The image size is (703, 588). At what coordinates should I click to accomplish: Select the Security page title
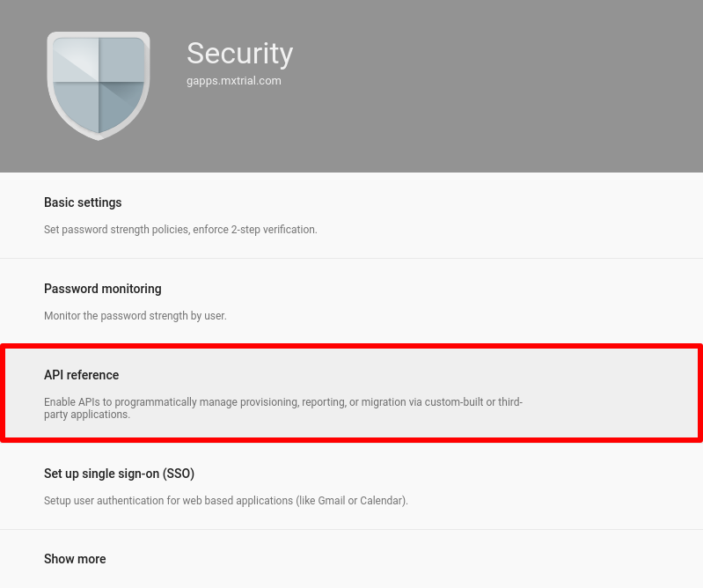pos(240,54)
